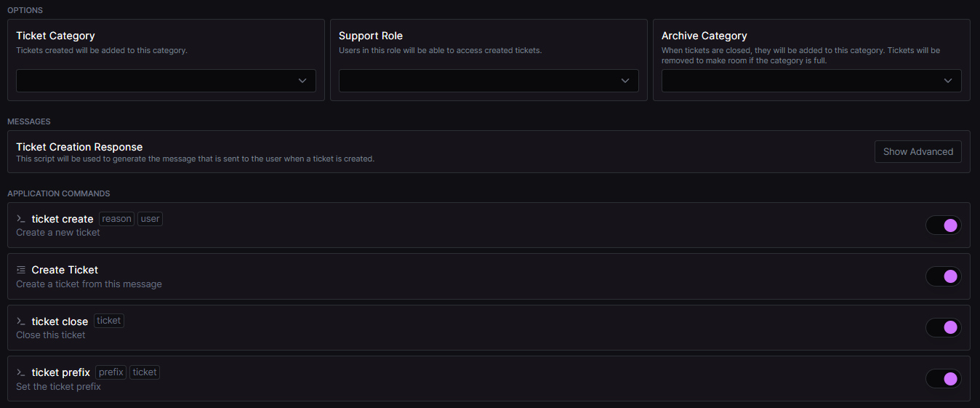Click the message context icon beside Create Ticket
The height and width of the screenshot is (408, 980).
21,270
